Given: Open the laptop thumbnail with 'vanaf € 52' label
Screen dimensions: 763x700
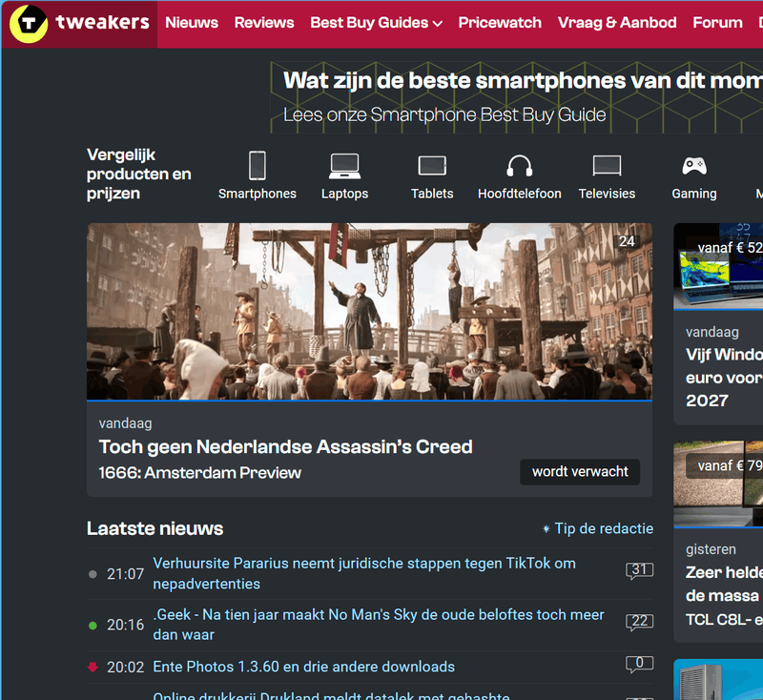Looking at the screenshot, I should (718, 267).
